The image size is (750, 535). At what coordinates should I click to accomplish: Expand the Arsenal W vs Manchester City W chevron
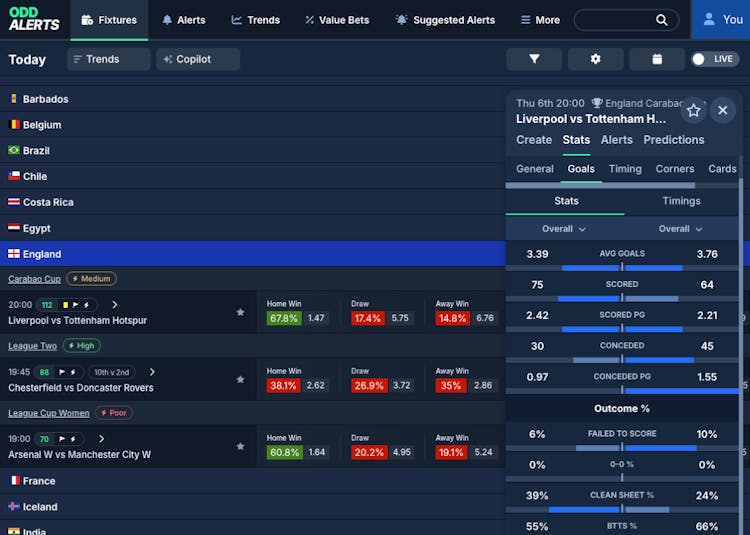(x=101, y=438)
